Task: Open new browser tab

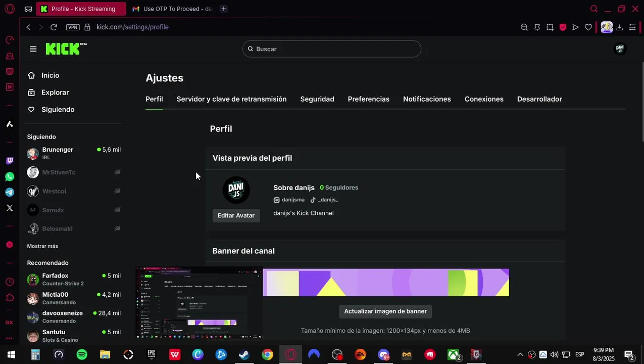Action: (224, 9)
